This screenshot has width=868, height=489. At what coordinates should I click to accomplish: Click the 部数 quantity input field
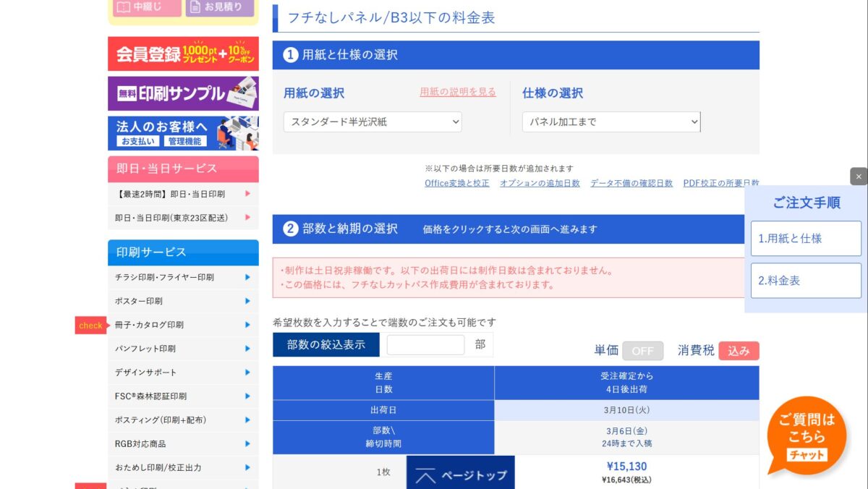pyautogui.click(x=425, y=345)
